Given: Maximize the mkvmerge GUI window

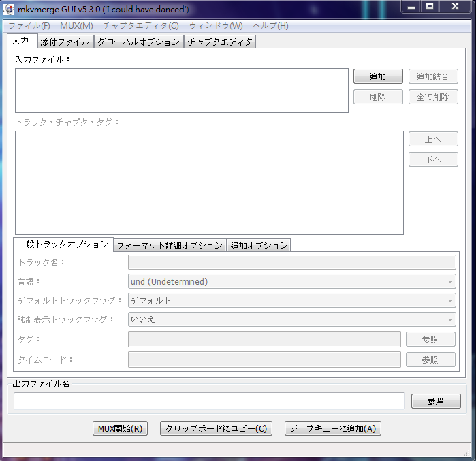Looking at the screenshot, I should [430, 6].
